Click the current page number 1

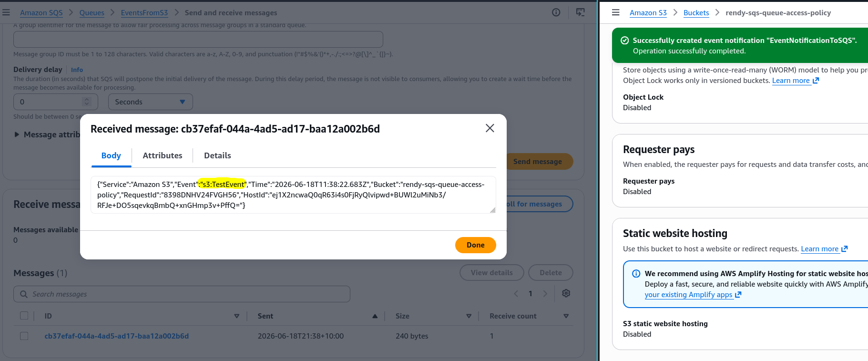click(x=531, y=294)
